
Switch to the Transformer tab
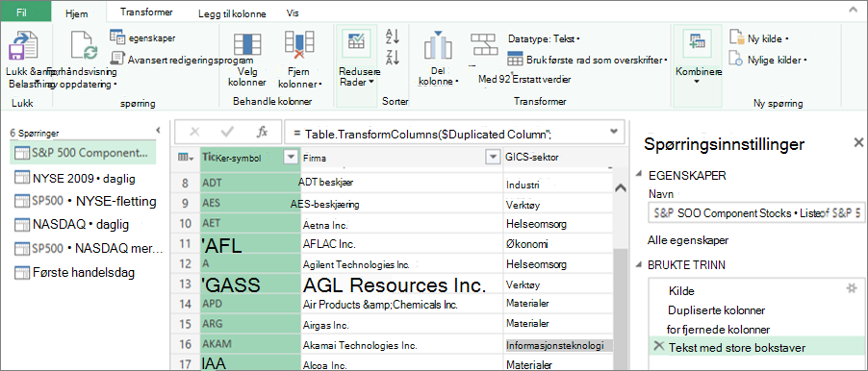[x=146, y=12]
